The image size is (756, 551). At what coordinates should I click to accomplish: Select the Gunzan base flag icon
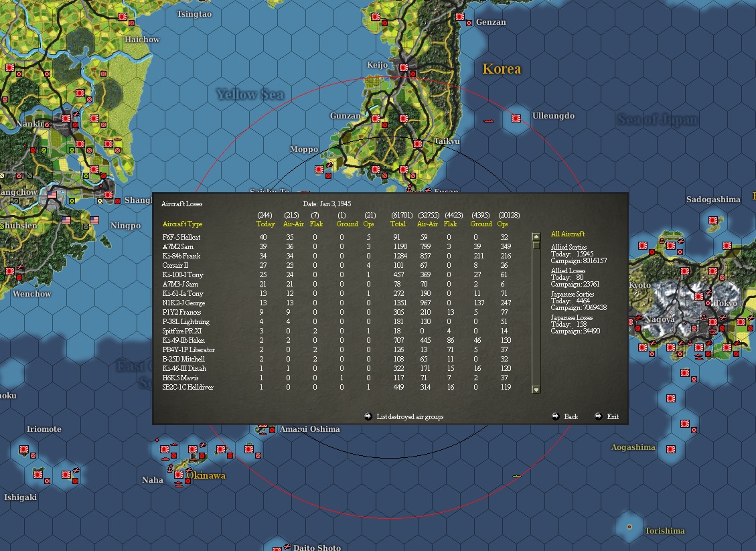(376, 118)
